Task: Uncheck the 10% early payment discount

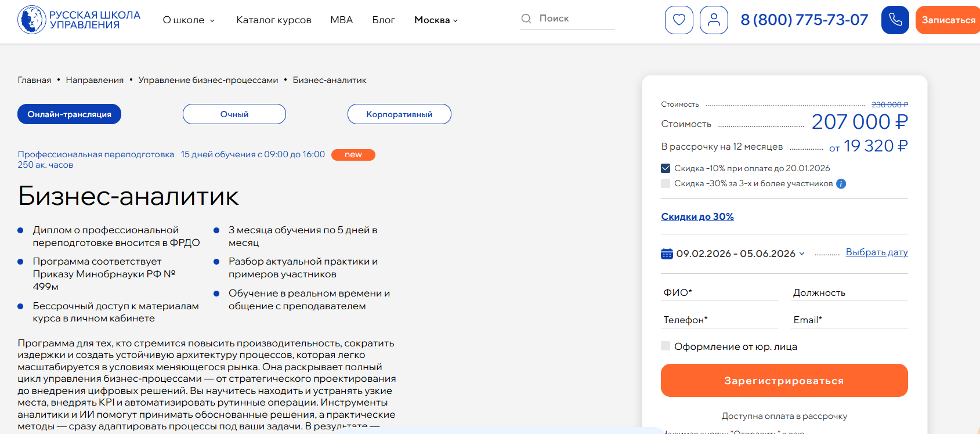Action: point(666,168)
